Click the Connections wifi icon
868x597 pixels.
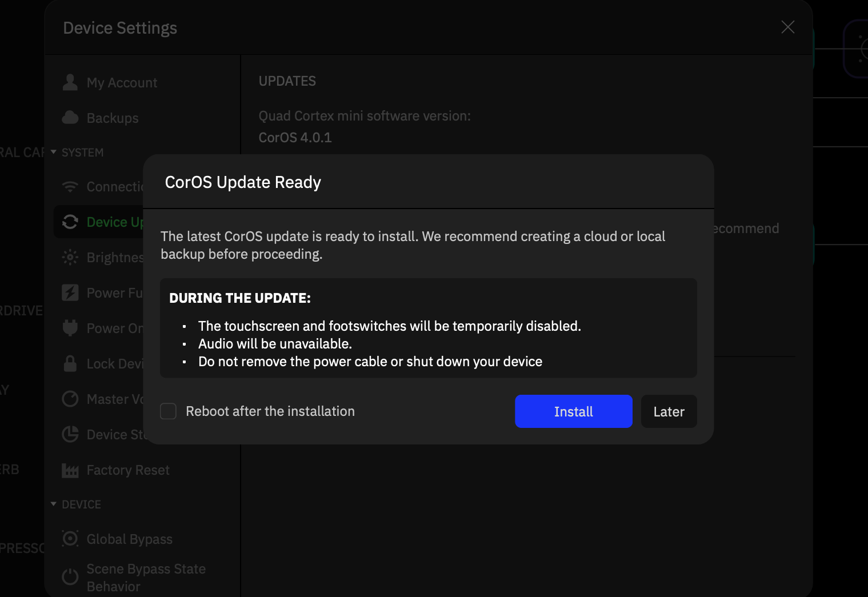click(x=70, y=187)
